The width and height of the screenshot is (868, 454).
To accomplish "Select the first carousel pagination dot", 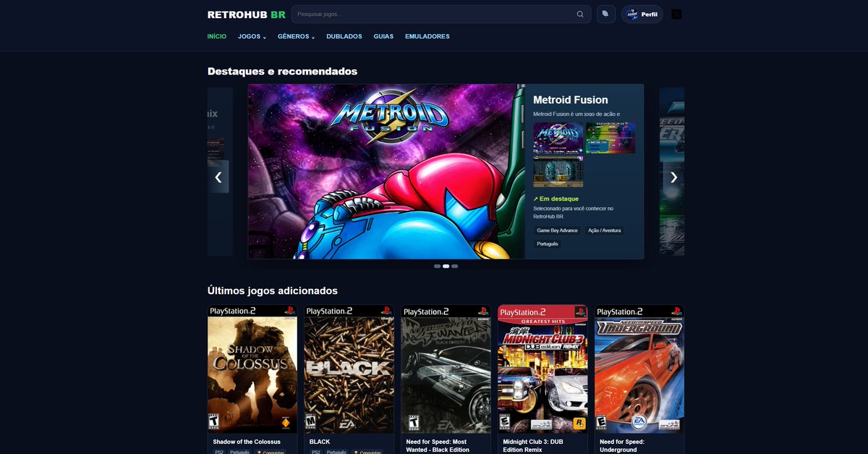I will 438,266.
